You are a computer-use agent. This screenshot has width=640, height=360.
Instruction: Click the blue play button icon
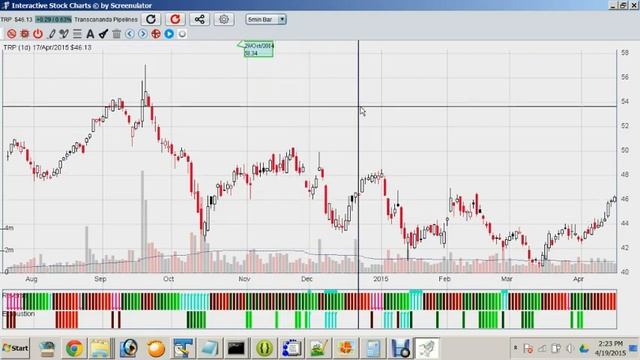pyautogui.click(x=169, y=34)
